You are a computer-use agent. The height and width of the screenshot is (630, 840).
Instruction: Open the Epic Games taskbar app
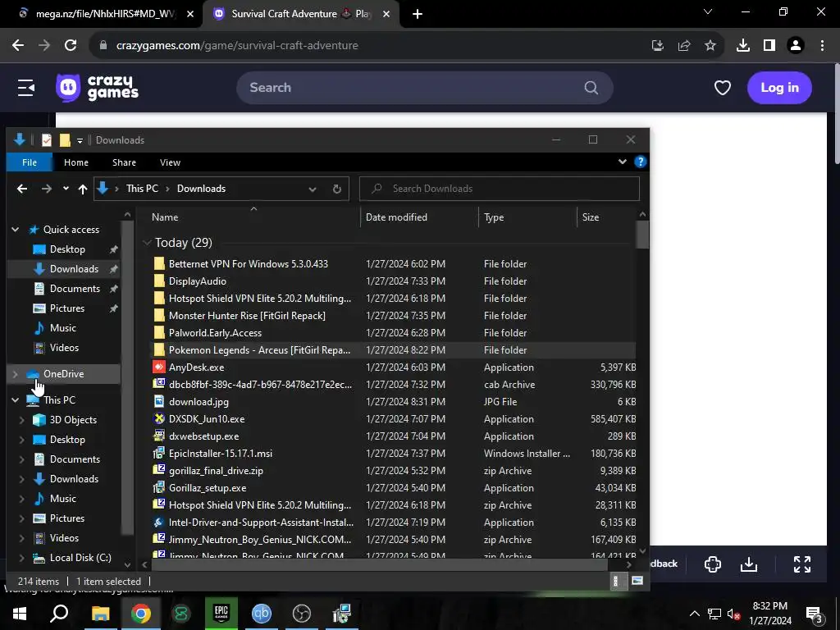click(x=221, y=614)
